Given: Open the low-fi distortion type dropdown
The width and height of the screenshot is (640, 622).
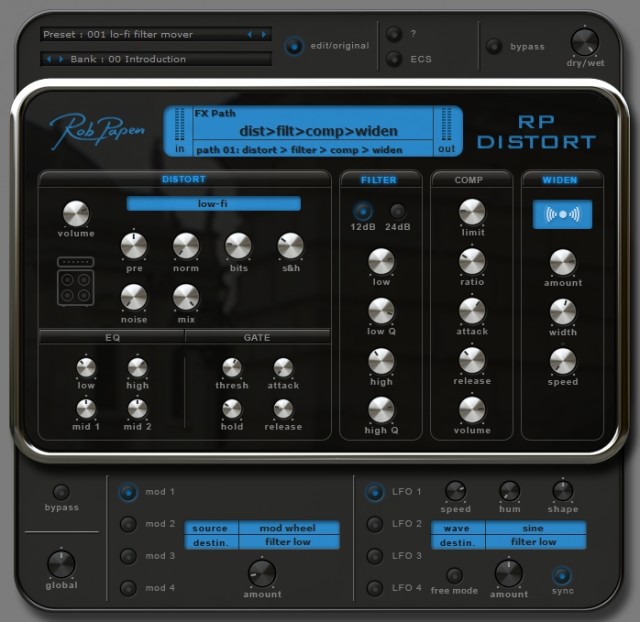Looking at the screenshot, I should 213,203.
